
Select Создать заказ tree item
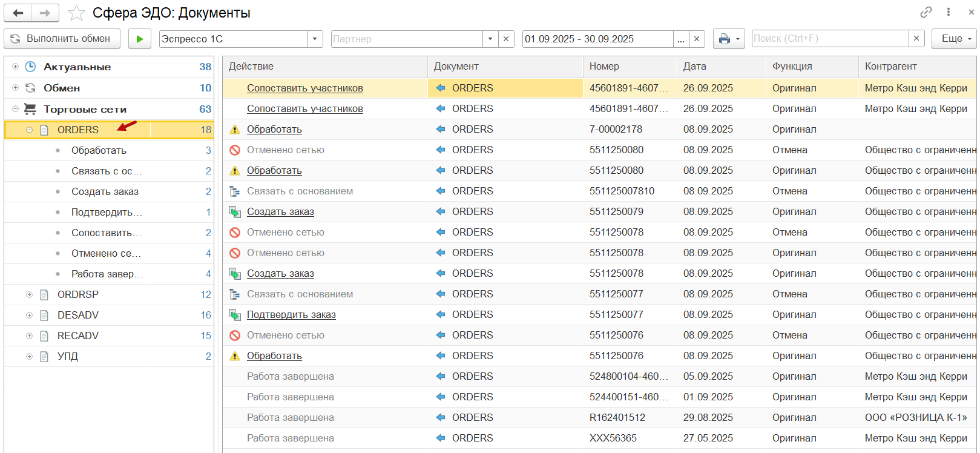pyautogui.click(x=105, y=191)
